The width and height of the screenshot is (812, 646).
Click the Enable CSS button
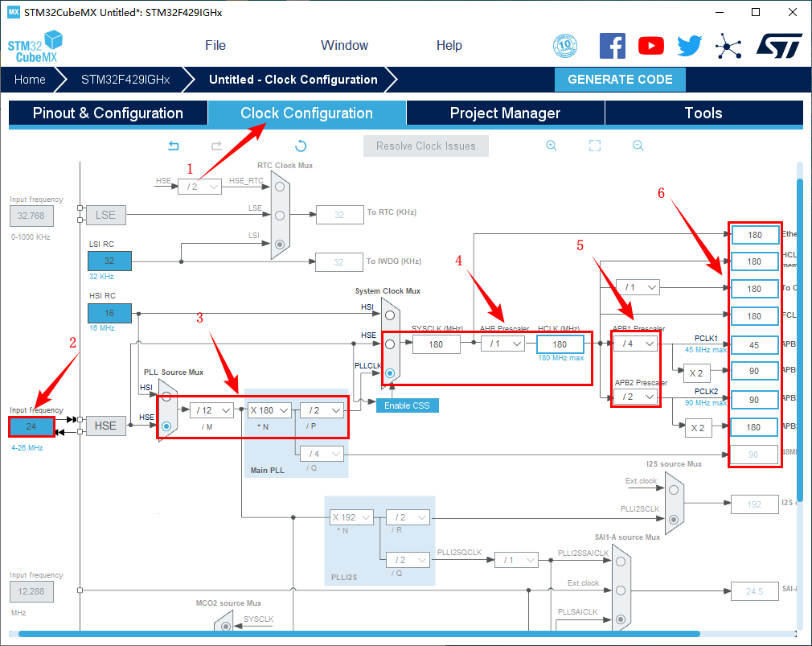(407, 405)
